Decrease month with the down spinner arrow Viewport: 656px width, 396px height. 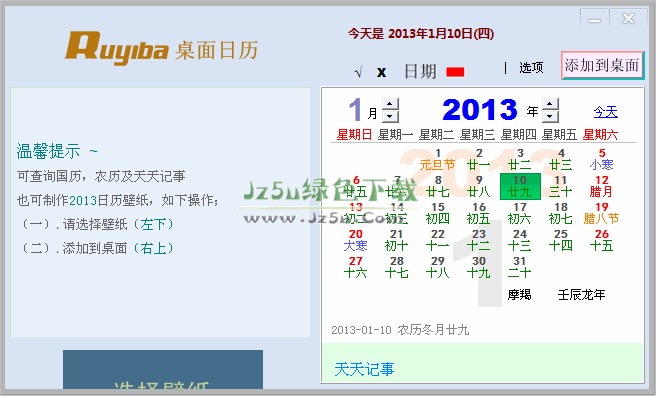390,116
